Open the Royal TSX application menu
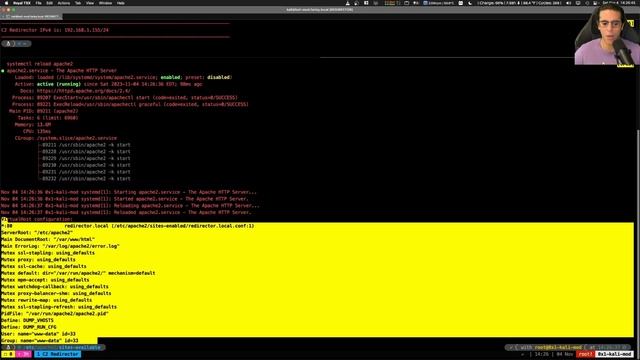 [22, 3]
